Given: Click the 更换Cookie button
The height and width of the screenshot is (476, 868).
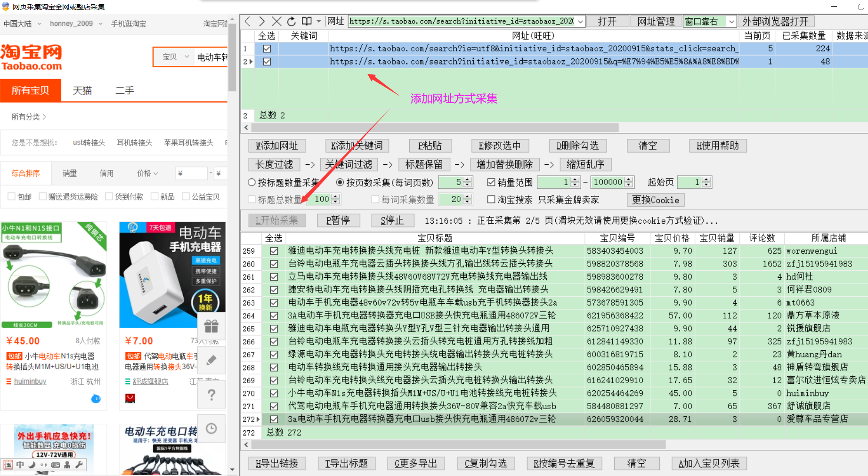Looking at the screenshot, I should (655, 200).
